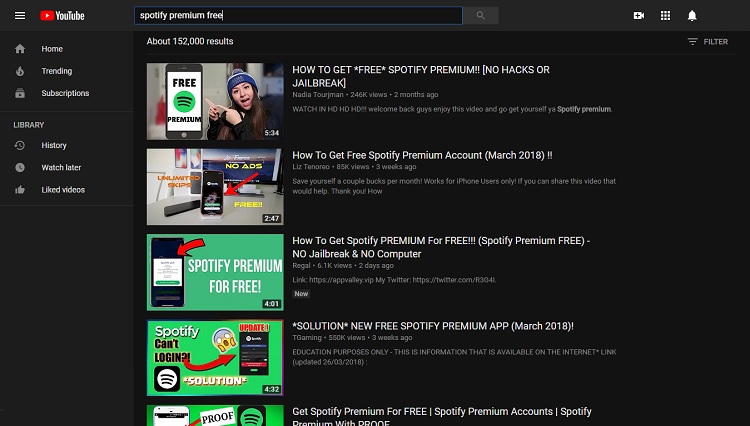Click the LIBRARY section heading
This screenshot has height=426, width=750.
click(x=29, y=125)
